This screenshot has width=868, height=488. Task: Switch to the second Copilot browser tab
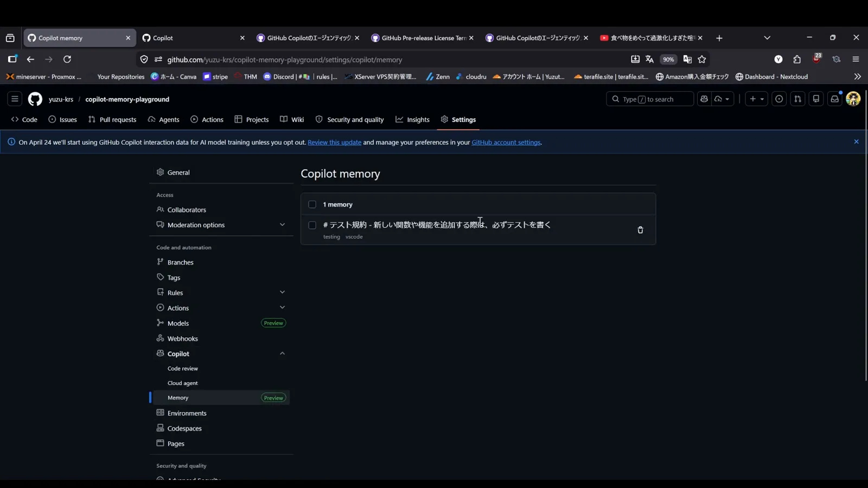click(x=194, y=38)
